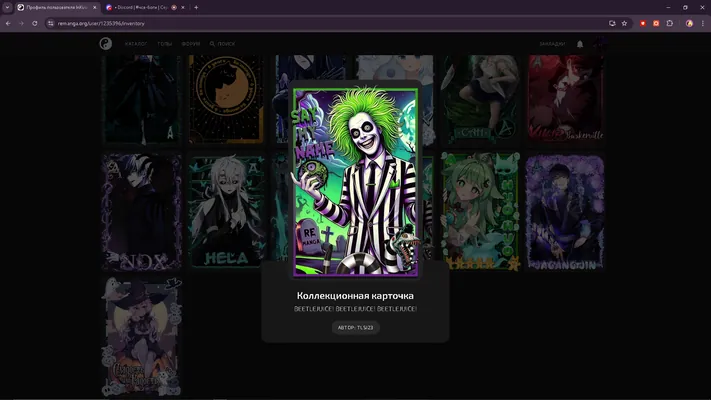This screenshot has width=711, height=400.
Task: Close the Discord tab
Action: pyautogui.click(x=183, y=7)
